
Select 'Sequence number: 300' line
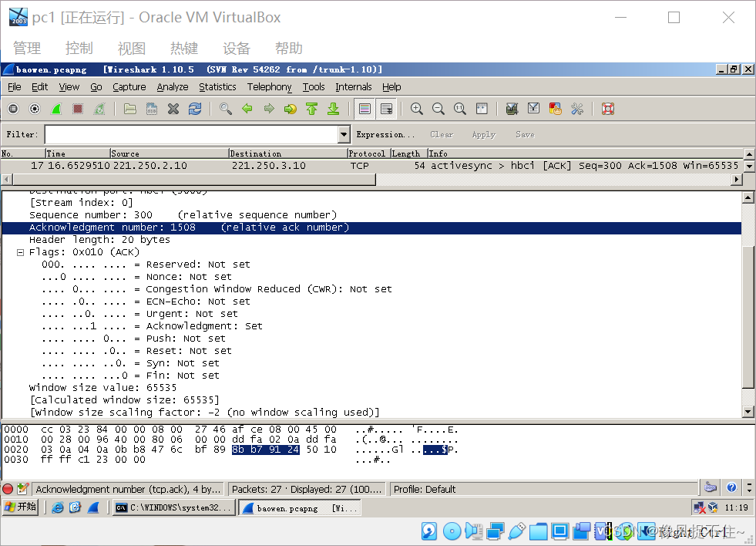coord(183,214)
